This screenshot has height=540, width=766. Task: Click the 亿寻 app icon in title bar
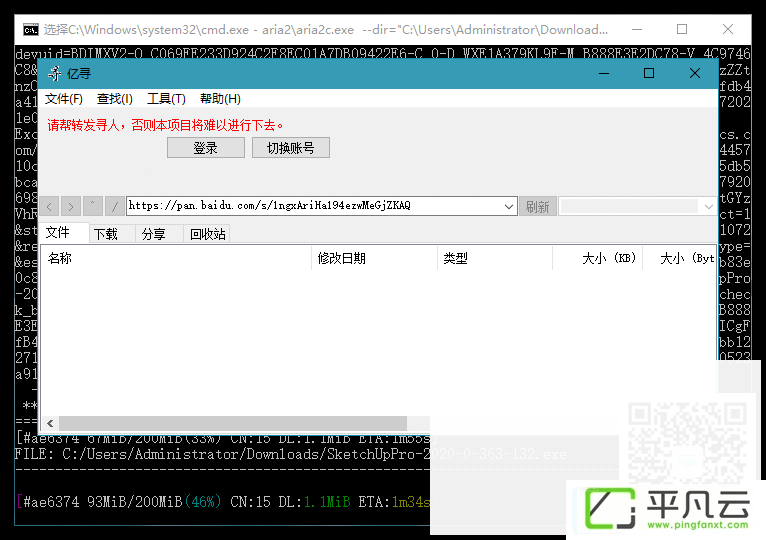pyautogui.click(x=55, y=74)
